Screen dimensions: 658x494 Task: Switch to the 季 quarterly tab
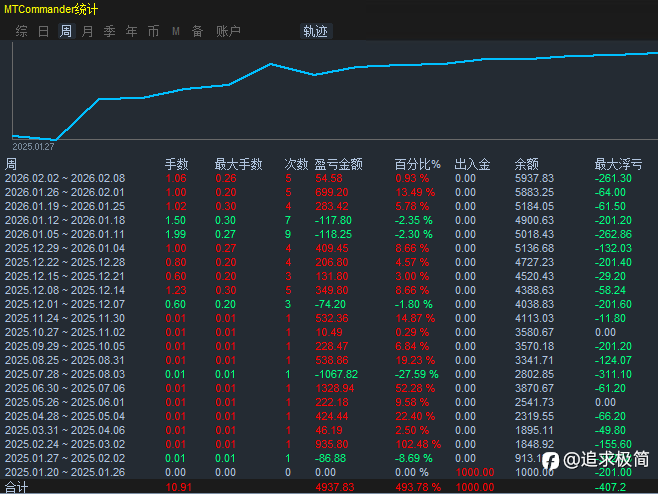click(110, 31)
